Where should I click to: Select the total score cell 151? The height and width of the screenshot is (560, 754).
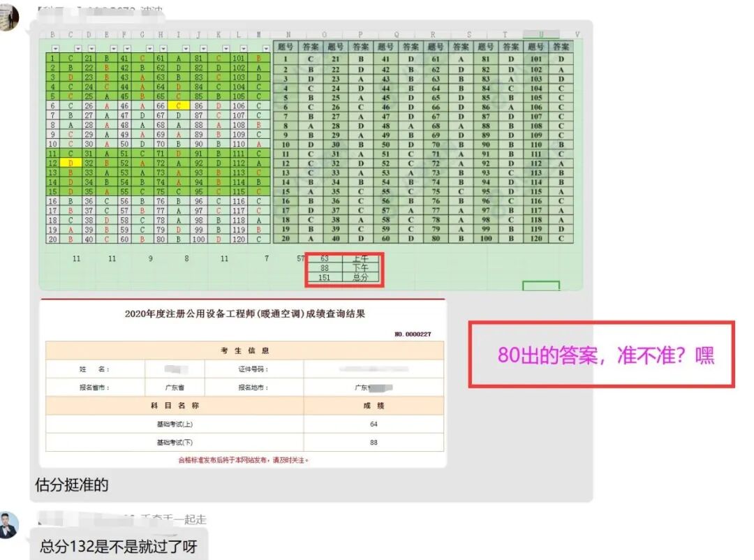(x=324, y=278)
